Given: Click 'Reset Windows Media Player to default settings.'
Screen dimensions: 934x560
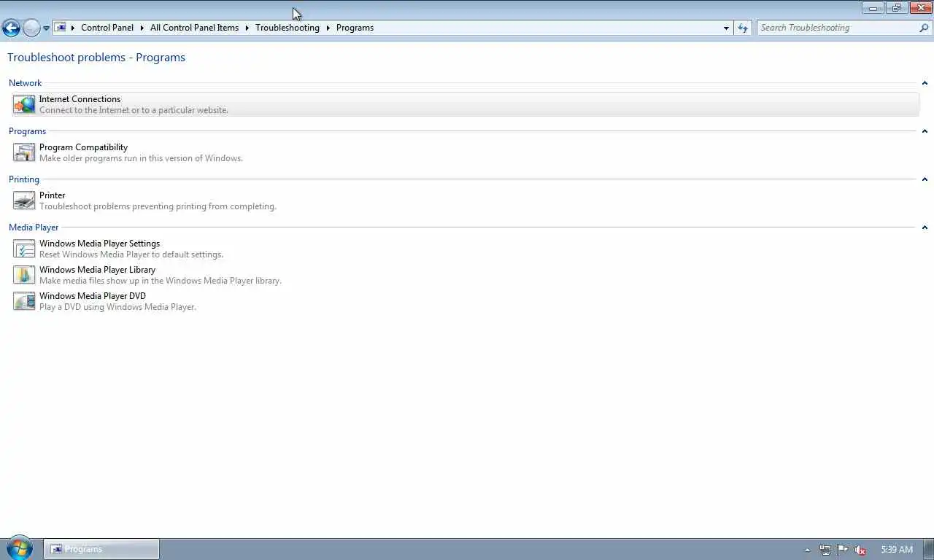Looking at the screenshot, I should coord(131,254).
